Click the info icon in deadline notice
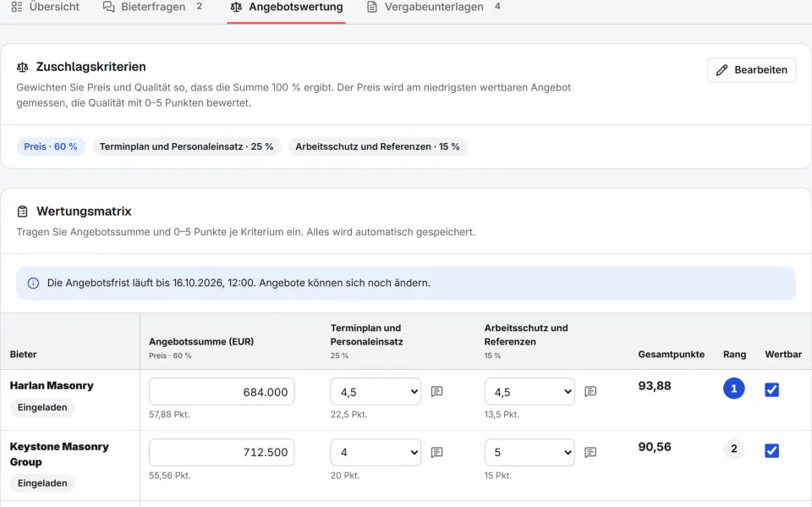The width and height of the screenshot is (812, 507). tap(33, 283)
